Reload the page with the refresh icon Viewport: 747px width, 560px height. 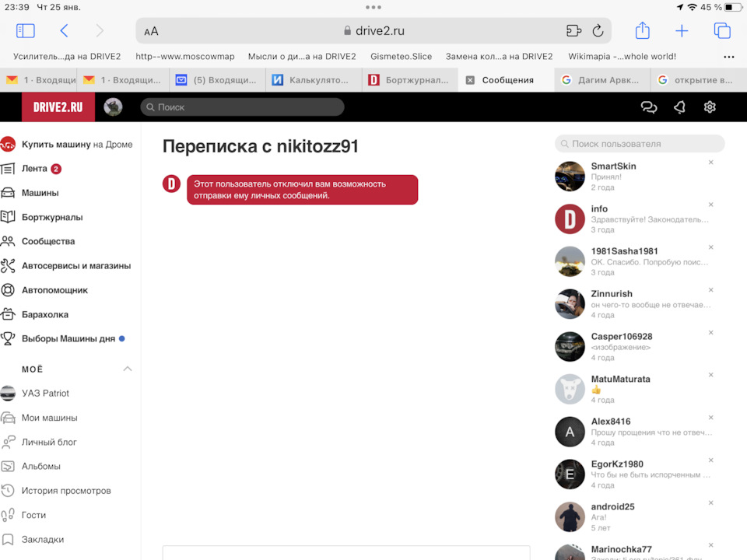pos(598,30)
